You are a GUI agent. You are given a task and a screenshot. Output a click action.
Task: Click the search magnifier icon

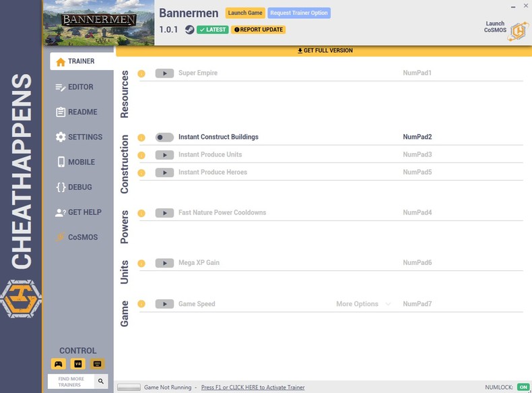[101, 382]
